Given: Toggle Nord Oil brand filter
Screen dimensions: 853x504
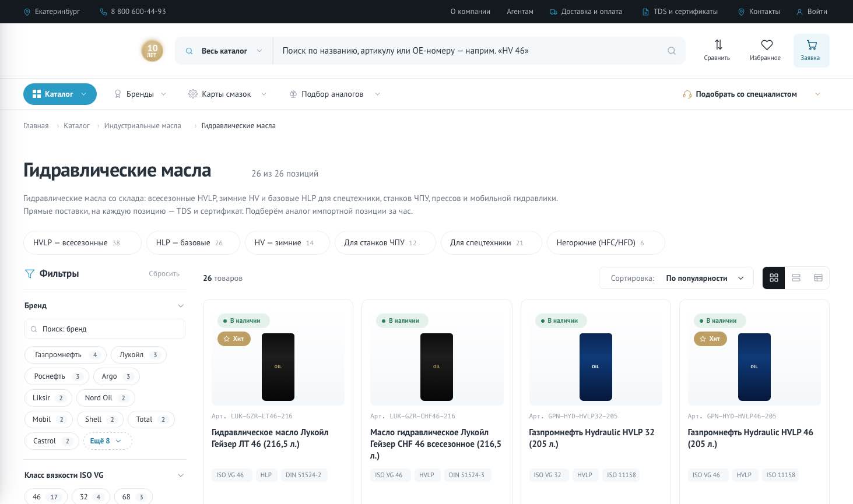Looking at the screenshot, I should point(106,398).
